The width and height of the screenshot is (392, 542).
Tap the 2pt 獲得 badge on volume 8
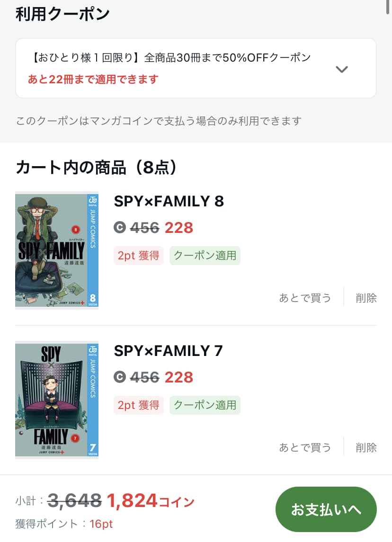[x=139, y=256]
